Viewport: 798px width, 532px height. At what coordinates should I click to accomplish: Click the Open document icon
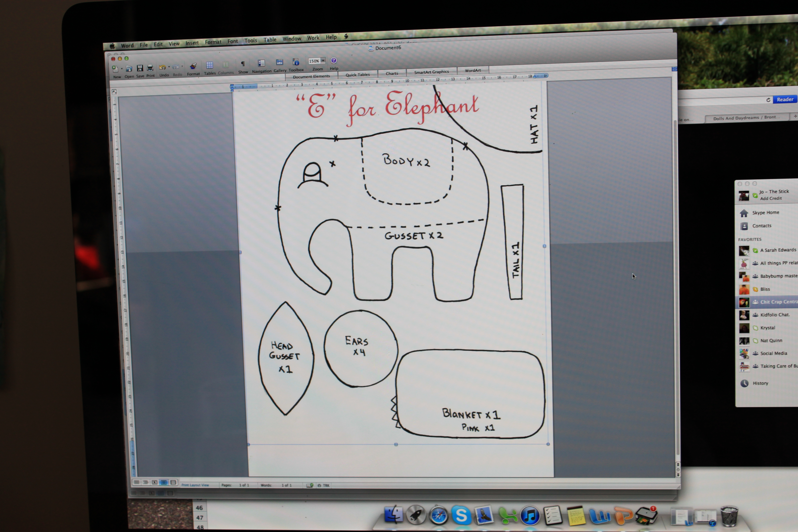pyautogui.click(x=129, y=69)
